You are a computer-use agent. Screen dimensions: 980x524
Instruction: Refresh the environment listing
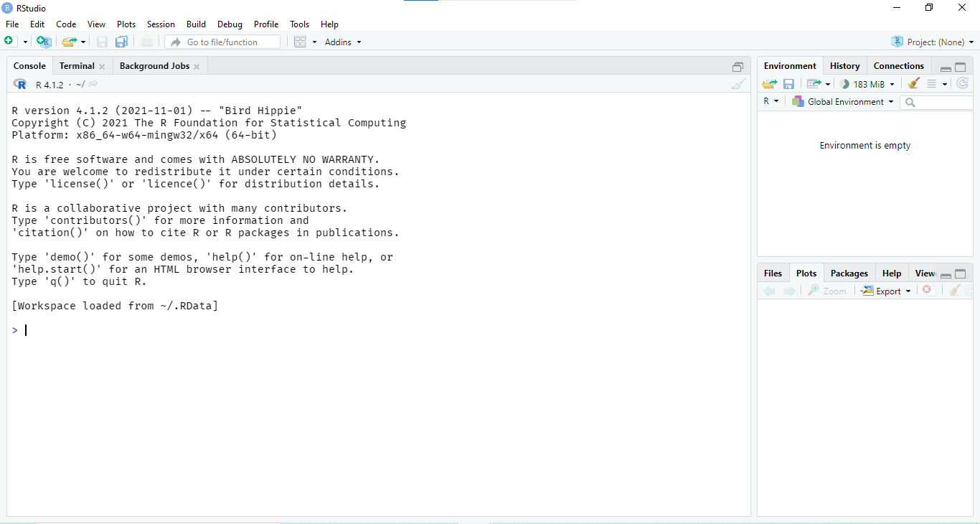pyautogui.click(x=963, y=84)
